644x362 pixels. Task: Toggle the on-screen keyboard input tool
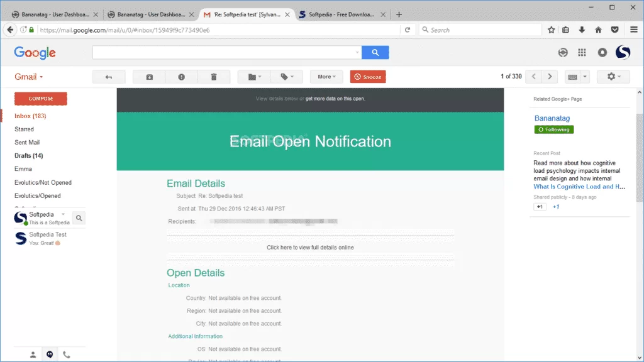[572, 77]
